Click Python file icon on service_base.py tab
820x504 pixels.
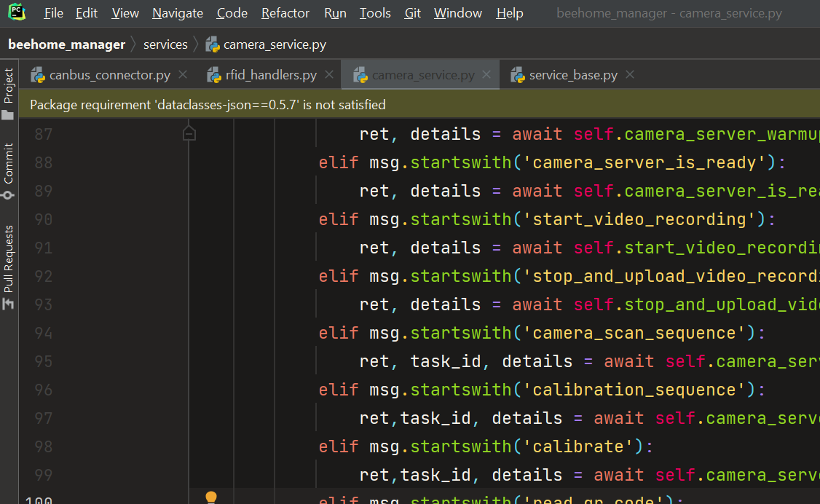coord(518,75)
